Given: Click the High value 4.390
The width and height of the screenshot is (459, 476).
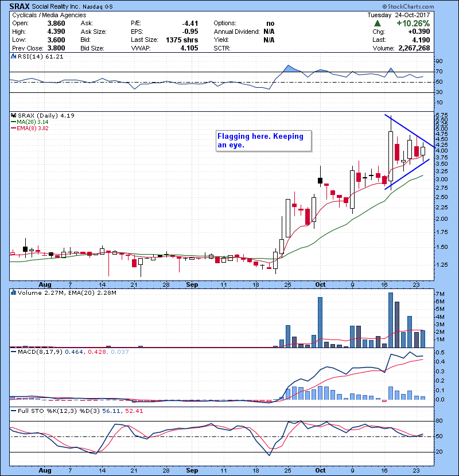Looking at the screenshot, I should pyautogui.click(x=56, y=32).
